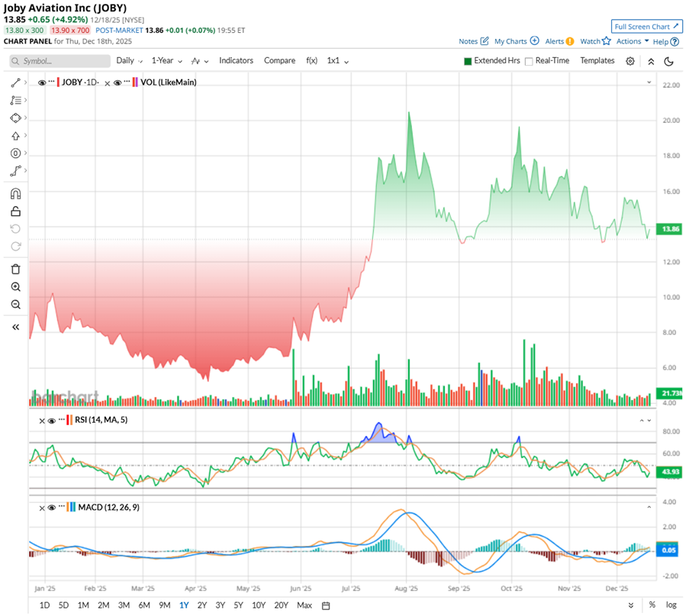
Task: Open the Daily frequency dropdown
Action: [x=129, y=60]
